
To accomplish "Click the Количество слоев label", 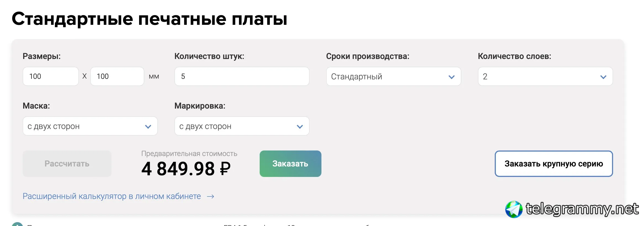I will 514,56.
